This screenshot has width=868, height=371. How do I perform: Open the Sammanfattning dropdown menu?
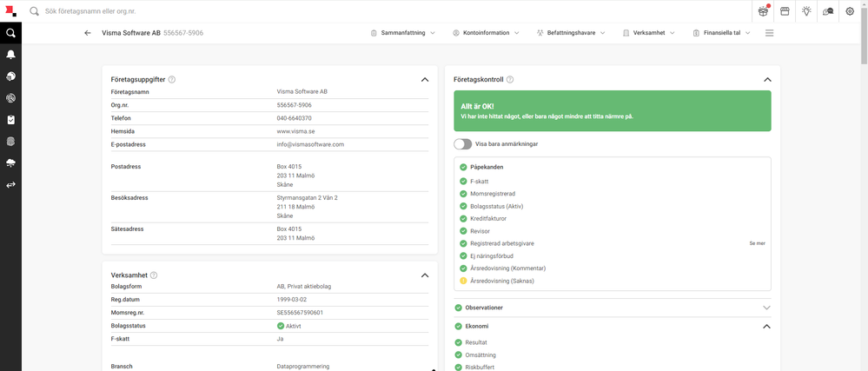click(x=403, y=33)
